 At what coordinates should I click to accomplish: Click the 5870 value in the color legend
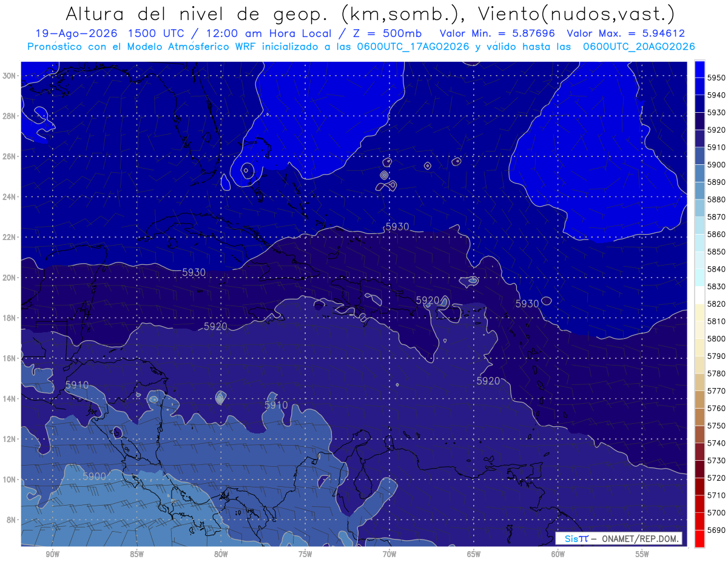point(716,216)
